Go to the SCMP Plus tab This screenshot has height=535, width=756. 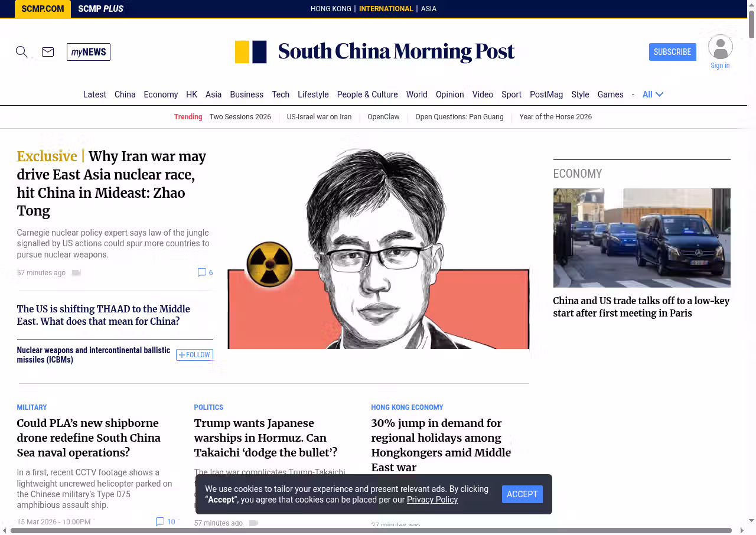pos(100,9)
